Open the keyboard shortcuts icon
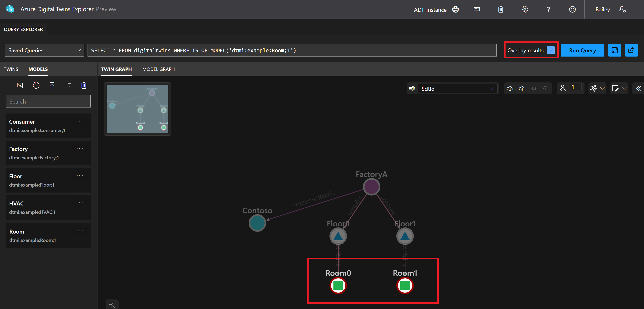Screen dimensions: 644x309 (476, 10)
